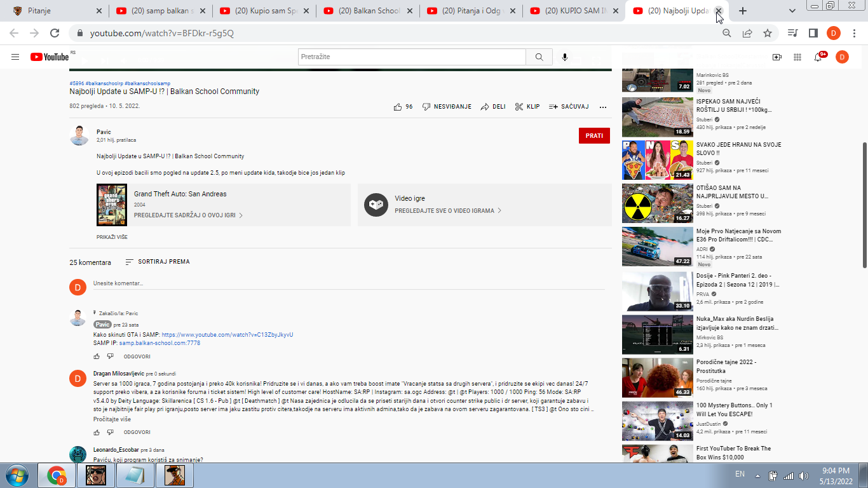This screenshot has width=868, height=488.
Task: Open the C13ZbyJkyvU YouTube link
Action: coord(227,334)
